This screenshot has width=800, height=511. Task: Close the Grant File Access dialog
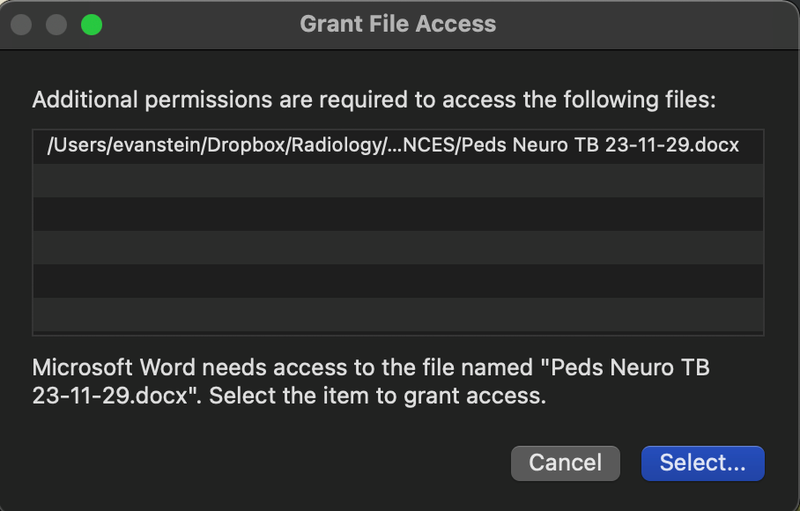click(21, 24)
